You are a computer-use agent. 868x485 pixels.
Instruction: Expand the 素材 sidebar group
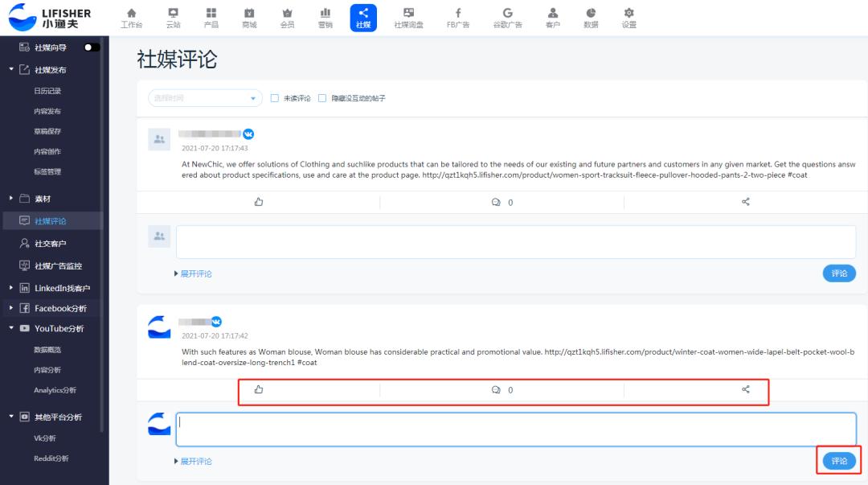11,198
